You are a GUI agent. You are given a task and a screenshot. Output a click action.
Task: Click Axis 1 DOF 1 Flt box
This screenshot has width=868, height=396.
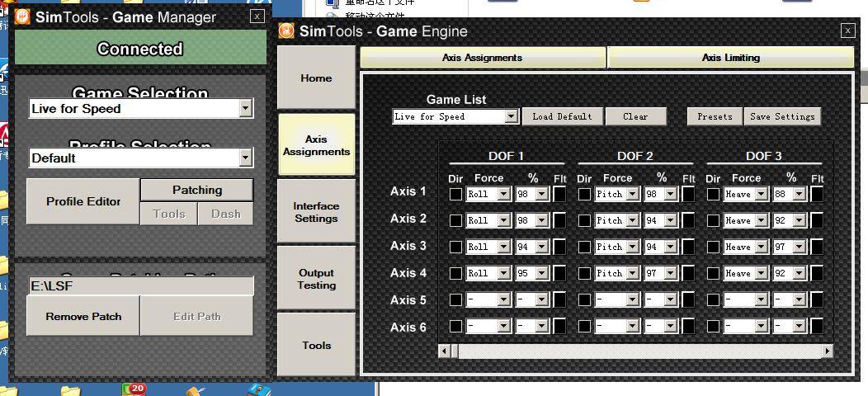coord(559,194)
